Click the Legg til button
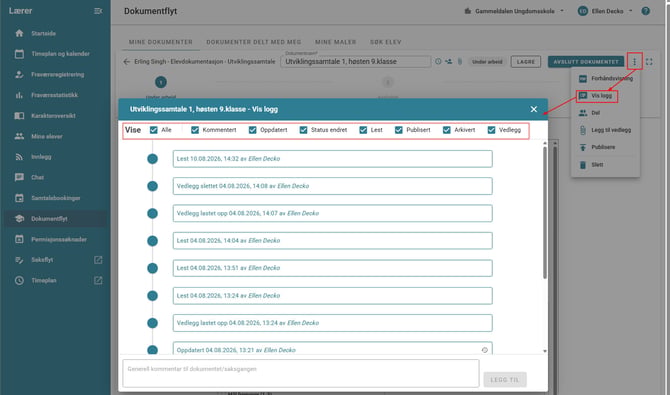The width and height of the screenshot is (670, 395). [505, 380]
